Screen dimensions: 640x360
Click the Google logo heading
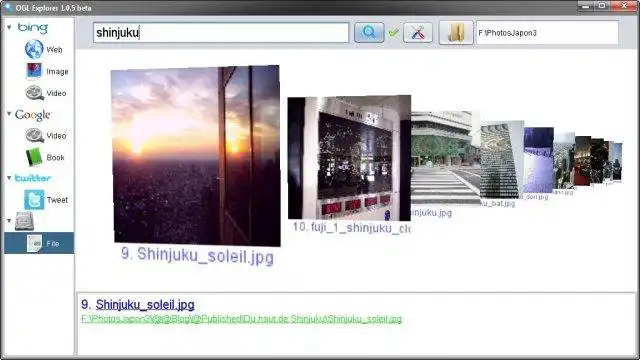click(33, 115)
